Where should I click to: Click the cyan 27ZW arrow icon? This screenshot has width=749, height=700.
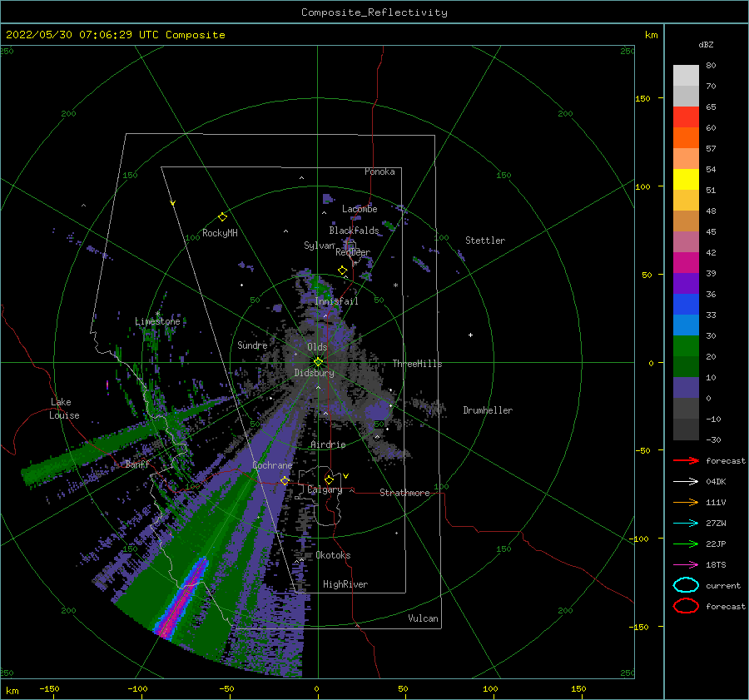point(686,524)
